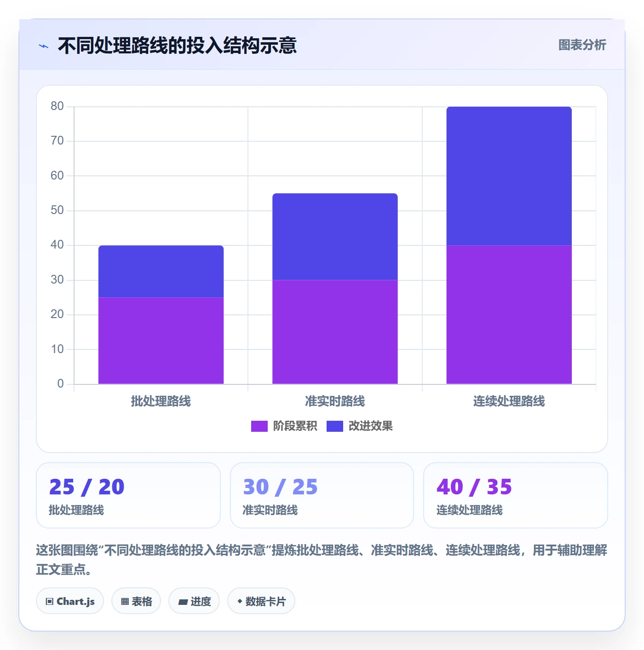This screenshot has width=644, height=650.
Task: Click the y-axis value 50
Action: 57,210
